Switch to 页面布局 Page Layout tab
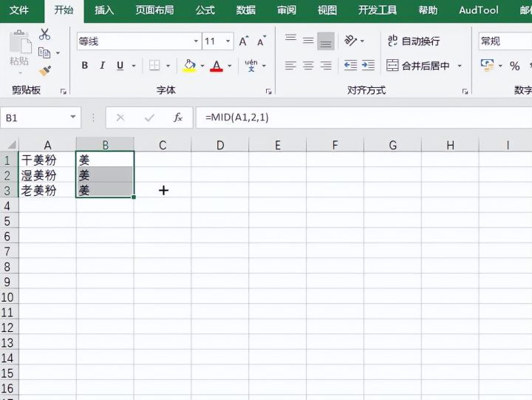The height and width of the screenshot is (400, 532). point(154,10)
